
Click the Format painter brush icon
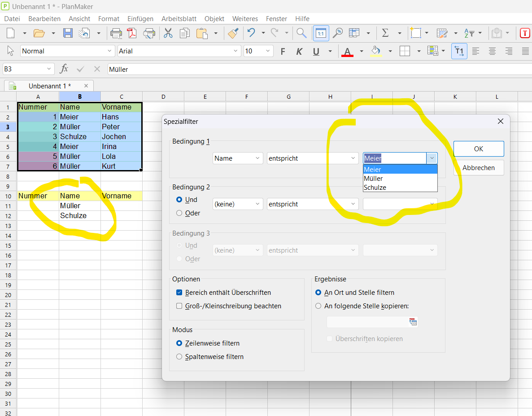[233, 33]
